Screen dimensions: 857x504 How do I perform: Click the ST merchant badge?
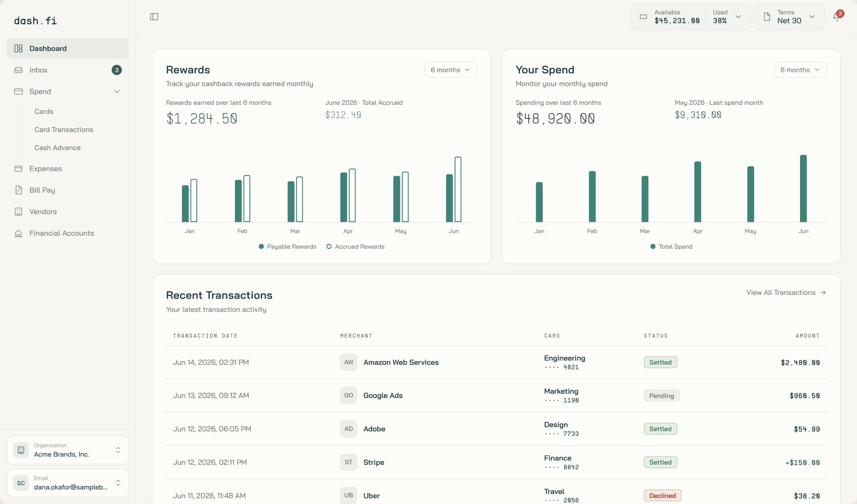(348, 462)
